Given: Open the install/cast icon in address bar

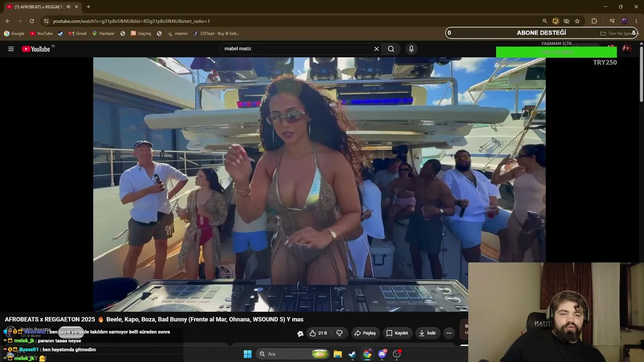Looking at the screenshot, I should click(555, 21).
